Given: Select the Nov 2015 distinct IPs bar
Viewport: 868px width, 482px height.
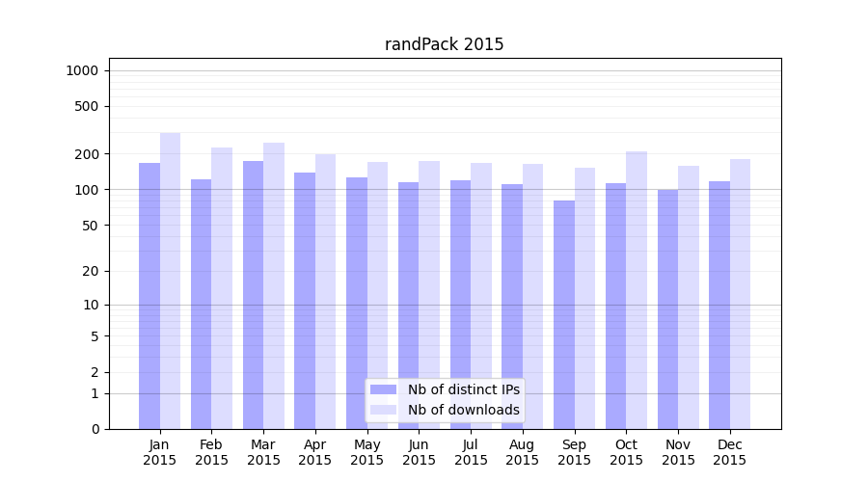Looking at the screenshot, I should 667,308.
